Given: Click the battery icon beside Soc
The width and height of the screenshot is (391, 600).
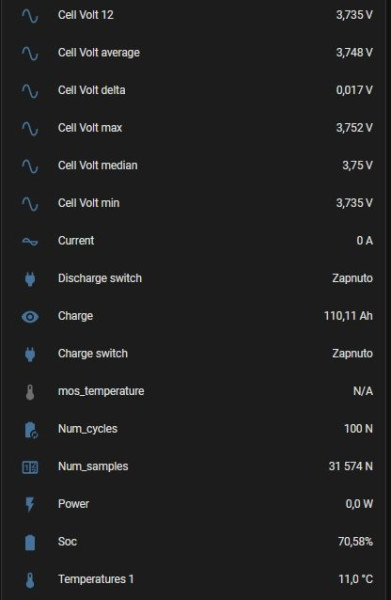Looking at the screenshot, I should tap(30, 542).
